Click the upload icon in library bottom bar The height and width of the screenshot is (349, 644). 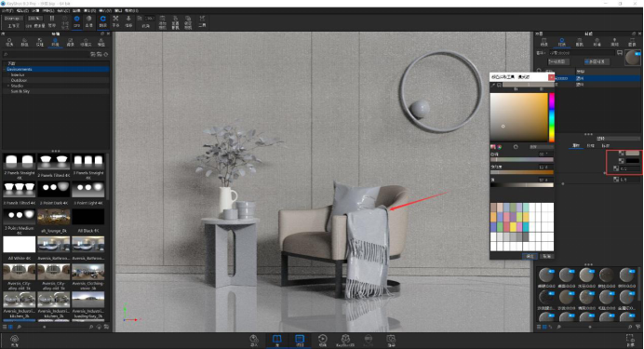point(99,328)
